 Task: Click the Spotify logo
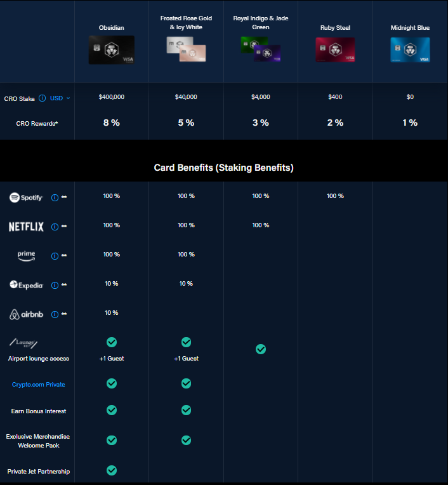26,197
